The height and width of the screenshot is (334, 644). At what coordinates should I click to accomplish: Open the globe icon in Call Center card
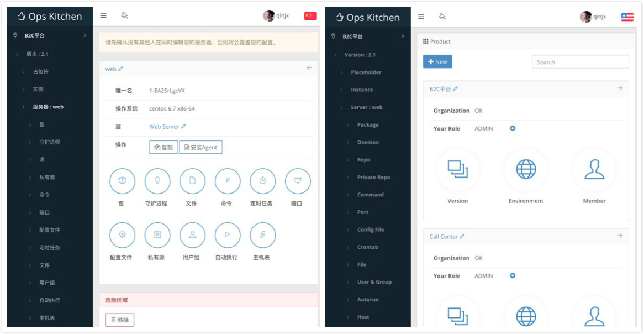pyautogui.click(x=526, y=316)
